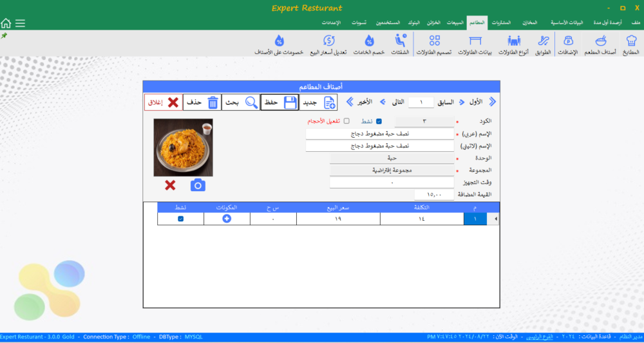
Task: Remove image with red X below photo
Action: tap(170, 185)
